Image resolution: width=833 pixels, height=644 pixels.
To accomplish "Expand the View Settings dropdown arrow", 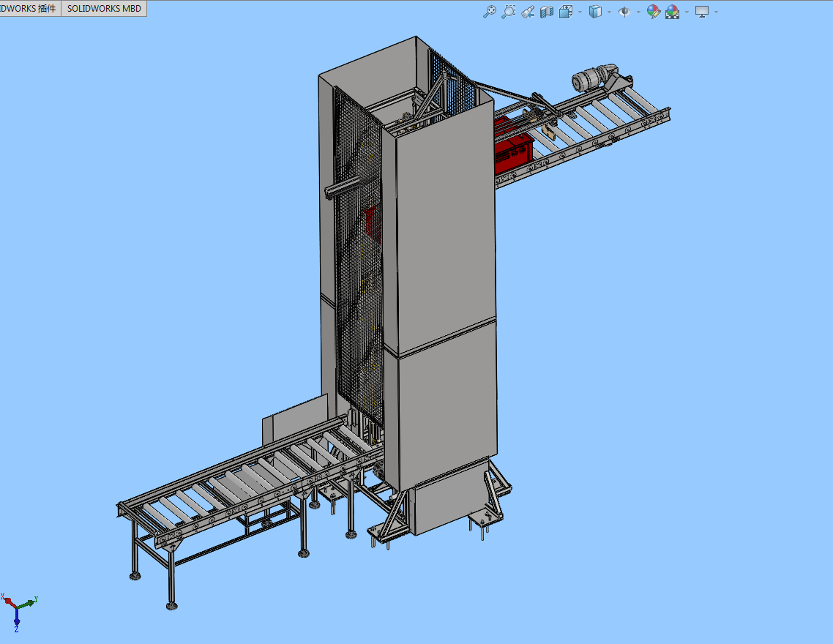I will [x=716, y=12].
